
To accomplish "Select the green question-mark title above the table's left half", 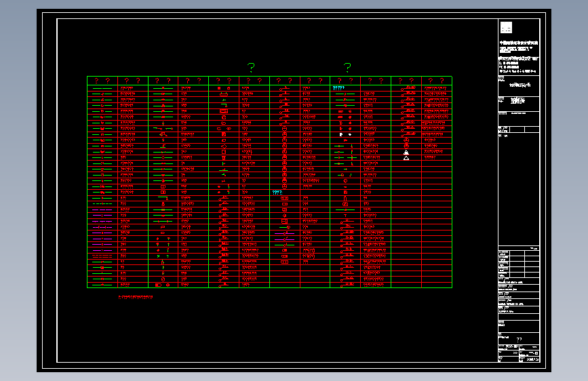I will (251, 68).
